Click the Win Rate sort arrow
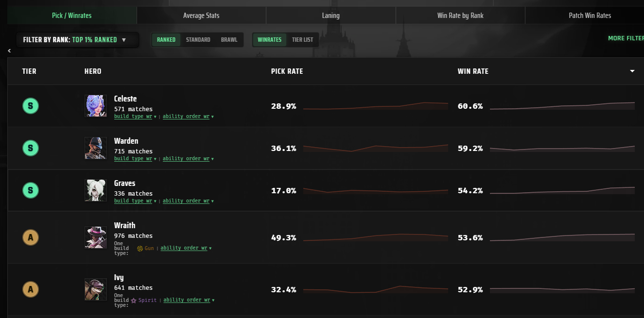Image resolution: width=644 pixels, height=318 pixels. [632, 71]
